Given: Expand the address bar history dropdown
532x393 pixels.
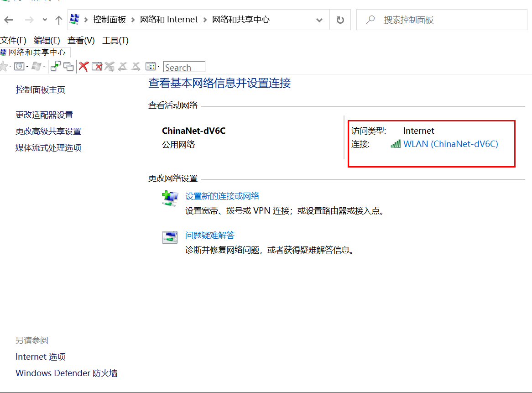Looking at the screenshot, I should pyautogui.click(x=319, y=20).
